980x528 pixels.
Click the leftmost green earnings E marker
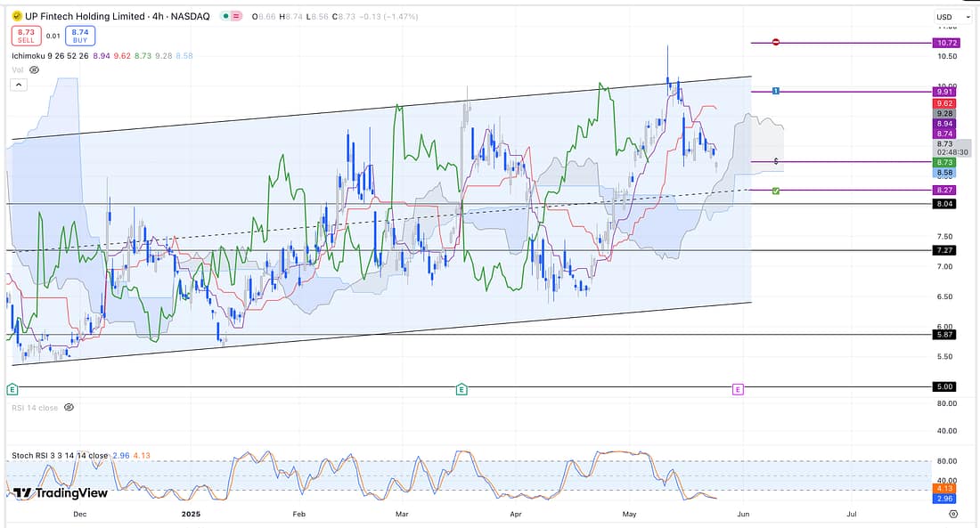(12, 389)
